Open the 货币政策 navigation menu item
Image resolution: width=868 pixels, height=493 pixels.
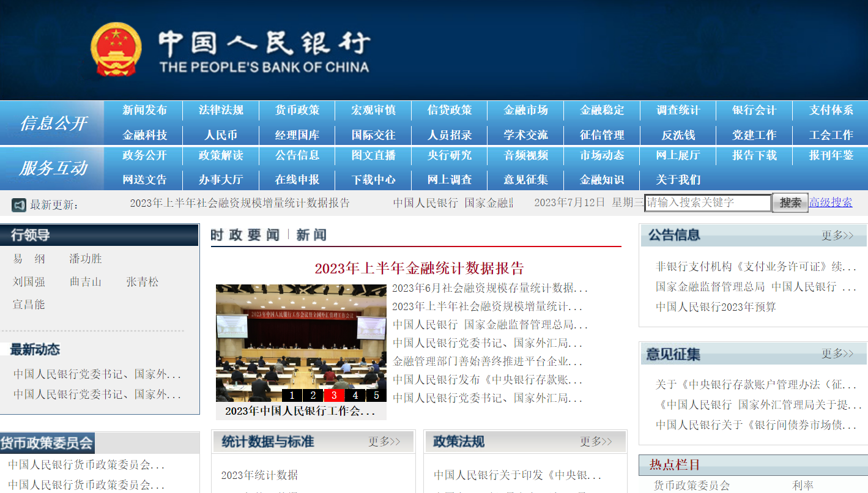297,110
